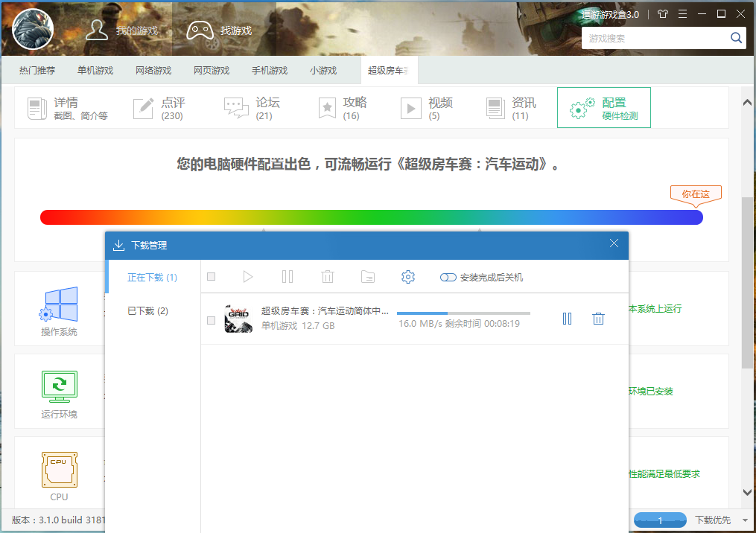Select the 超级房车 game tab
756x533 pixels.
389,71
